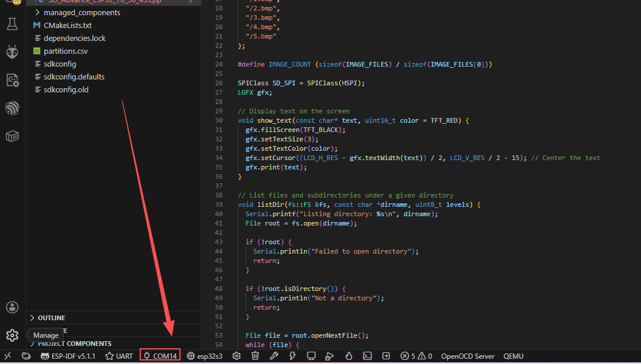Click the Manage gear icon
This screenshot has height=364, width=641.
pos(12,335)
